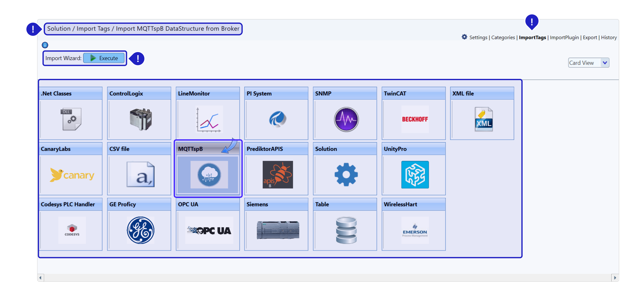Pick the PrediktorAPIS bee icon
The image size is (644, 294).
[277, 175]
